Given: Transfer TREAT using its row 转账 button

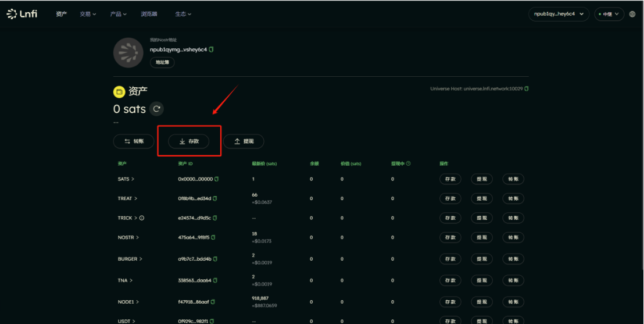Looking at the screenshot, I should (x=513, y=198).
